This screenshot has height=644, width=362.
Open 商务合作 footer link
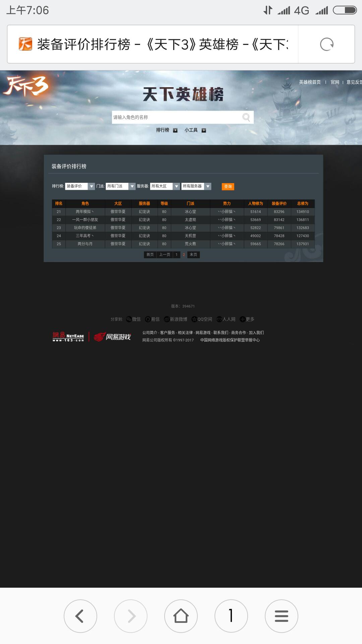(239, 333)
